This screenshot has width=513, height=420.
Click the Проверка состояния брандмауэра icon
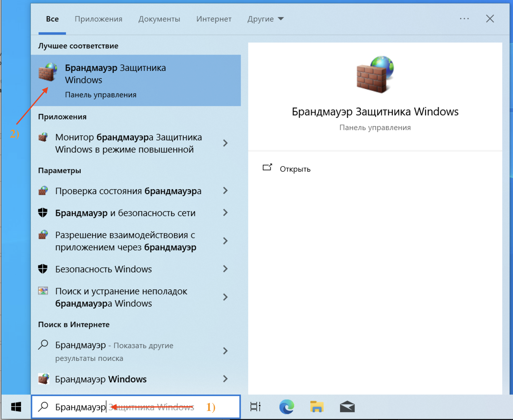tap(43, 191)
